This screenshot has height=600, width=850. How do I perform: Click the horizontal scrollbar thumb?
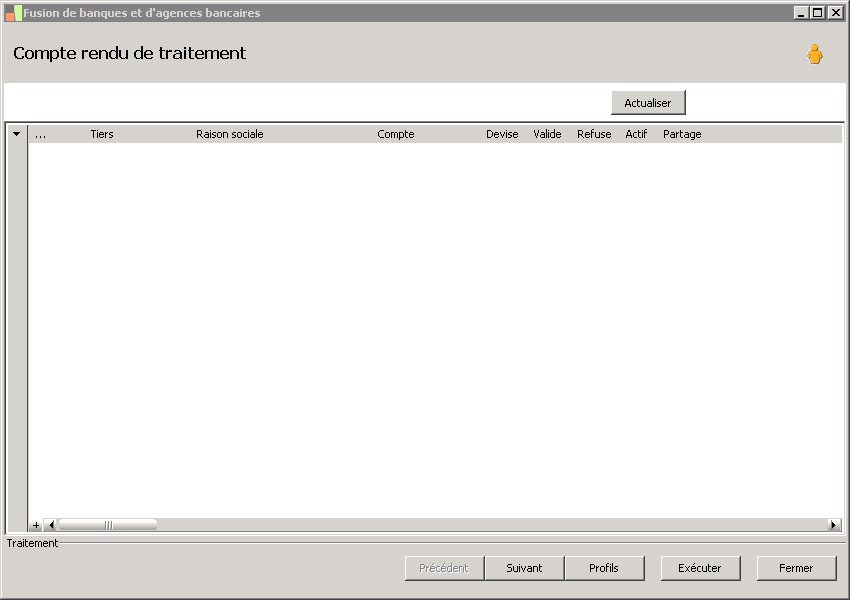[107, 525]
